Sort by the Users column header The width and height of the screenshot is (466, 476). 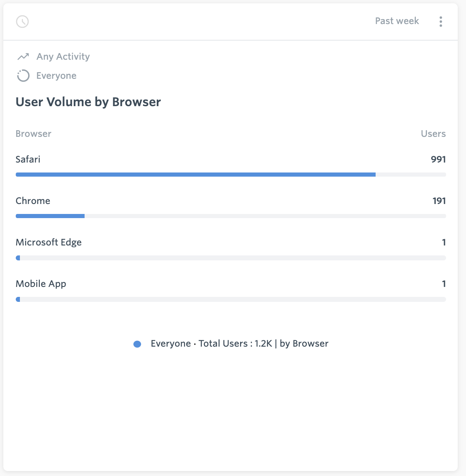coord(432,134)
